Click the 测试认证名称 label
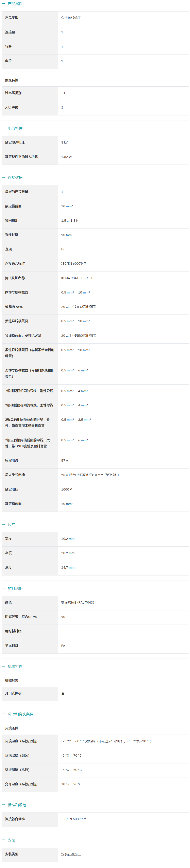This screenshot has width=190, height=868. (15, 278)
